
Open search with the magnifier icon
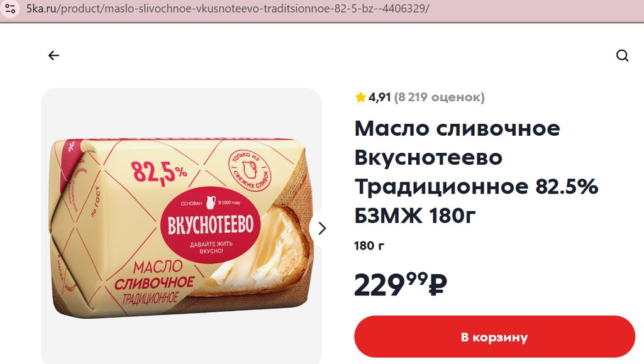click(x=622, y=55)
